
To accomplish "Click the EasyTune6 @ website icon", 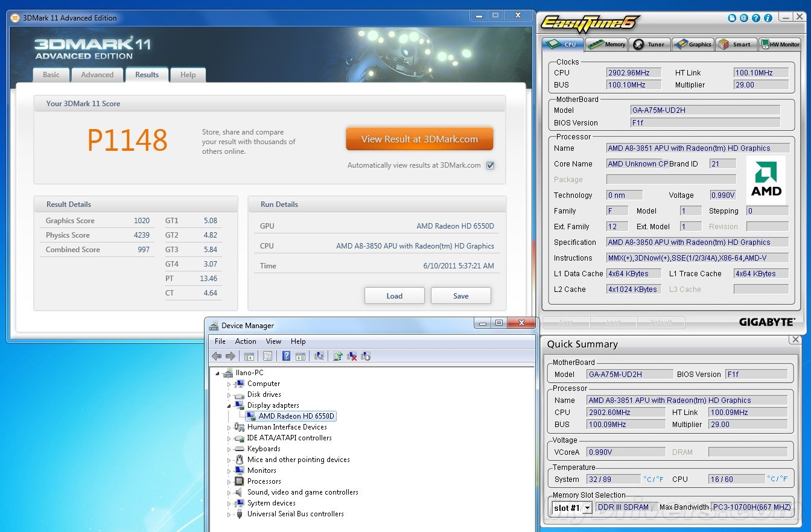I will (744, 19).
